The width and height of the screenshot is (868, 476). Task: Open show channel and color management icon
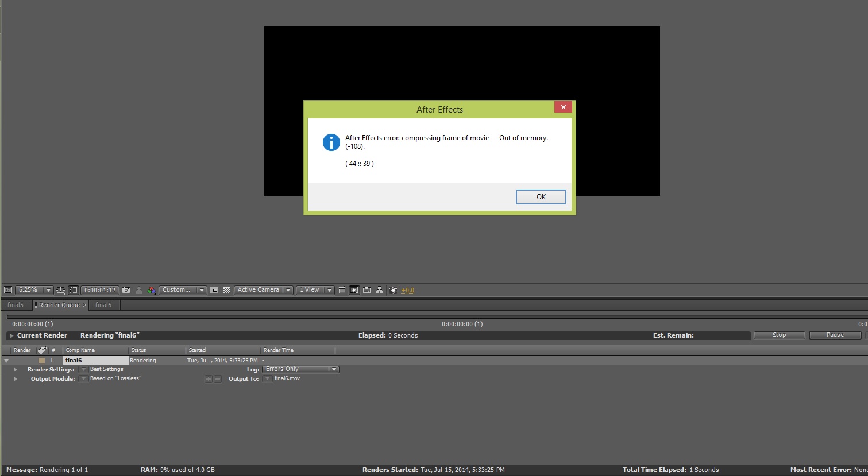[151, 290]
